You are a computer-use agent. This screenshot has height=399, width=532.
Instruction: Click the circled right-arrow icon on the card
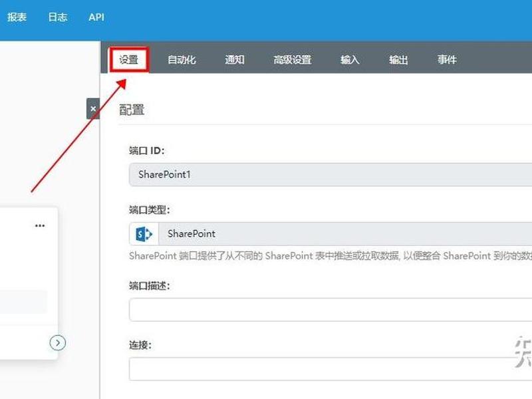tap(58, 342)
